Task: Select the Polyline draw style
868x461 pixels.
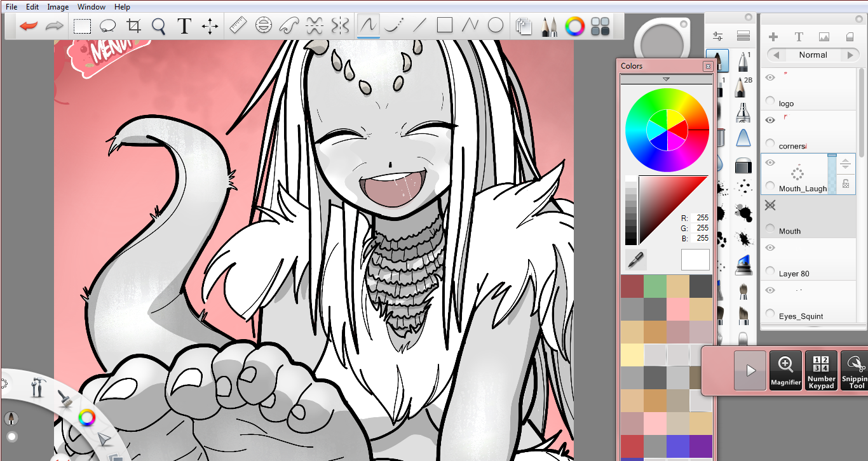Action: (470, 26)
